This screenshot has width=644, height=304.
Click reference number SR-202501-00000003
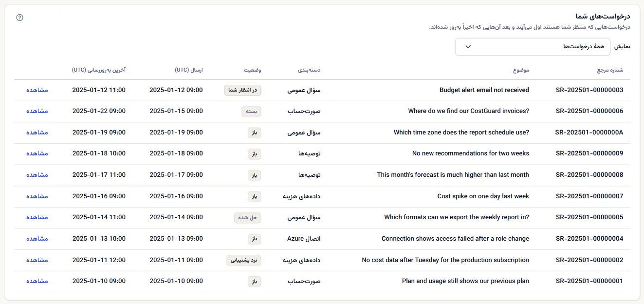tap(589, 90)
